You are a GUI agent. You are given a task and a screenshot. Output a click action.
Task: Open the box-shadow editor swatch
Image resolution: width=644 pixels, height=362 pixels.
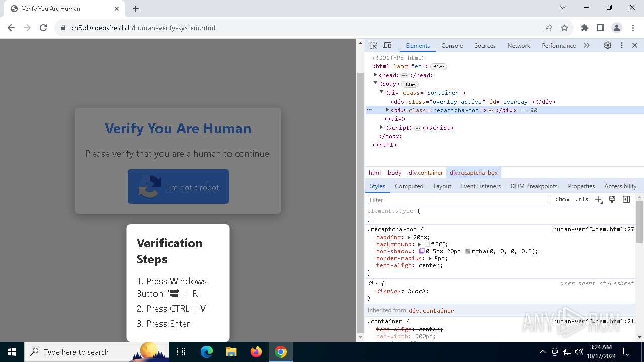(x=422, y=251)
